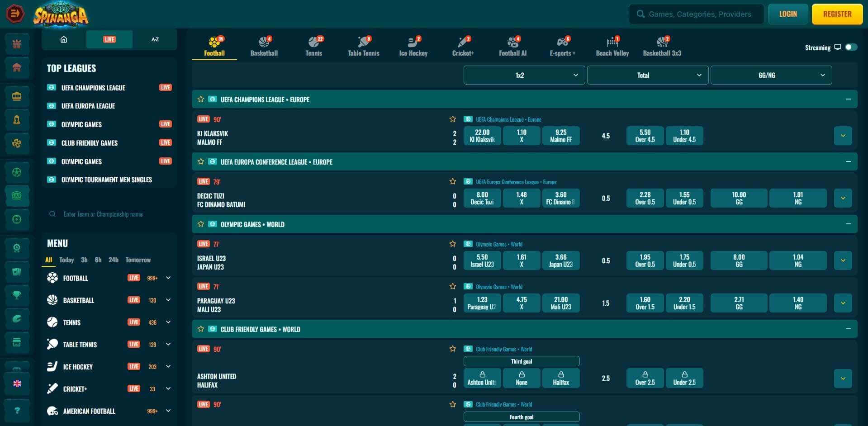Click the games search field
Image resolution: width=868 pixels, height=426 pixels.
pos(696,14)
